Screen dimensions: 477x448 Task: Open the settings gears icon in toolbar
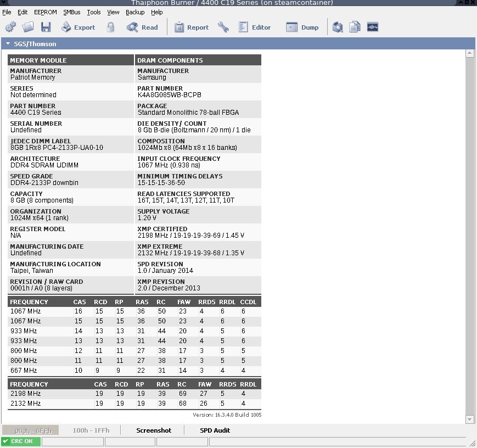pos(10,27)
